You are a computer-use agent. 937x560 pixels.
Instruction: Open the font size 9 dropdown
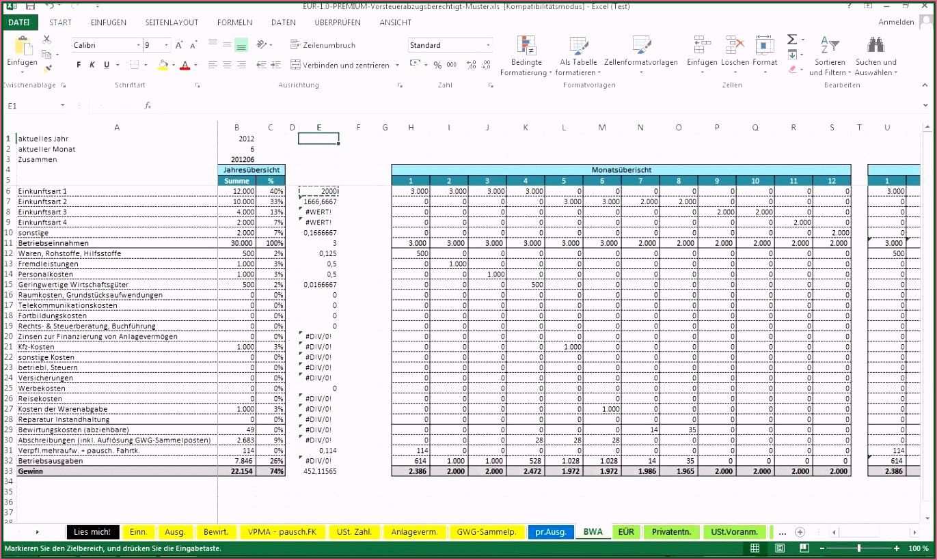[x=166, y=45]
